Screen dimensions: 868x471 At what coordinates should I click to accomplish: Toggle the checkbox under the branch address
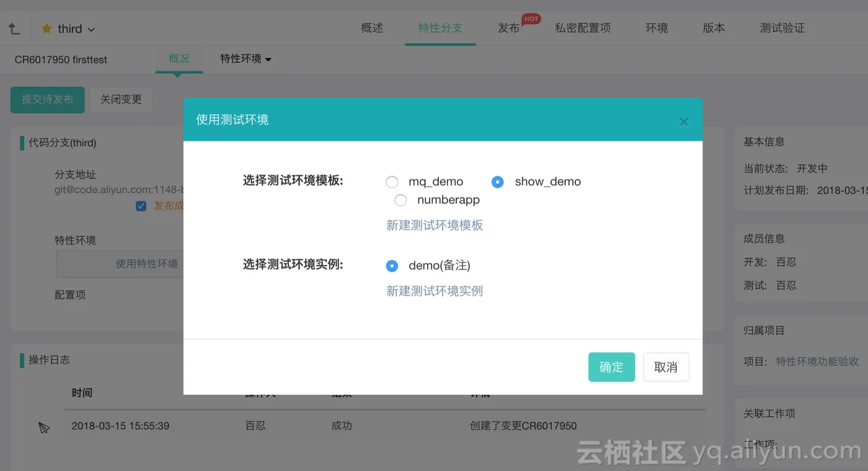141,206
